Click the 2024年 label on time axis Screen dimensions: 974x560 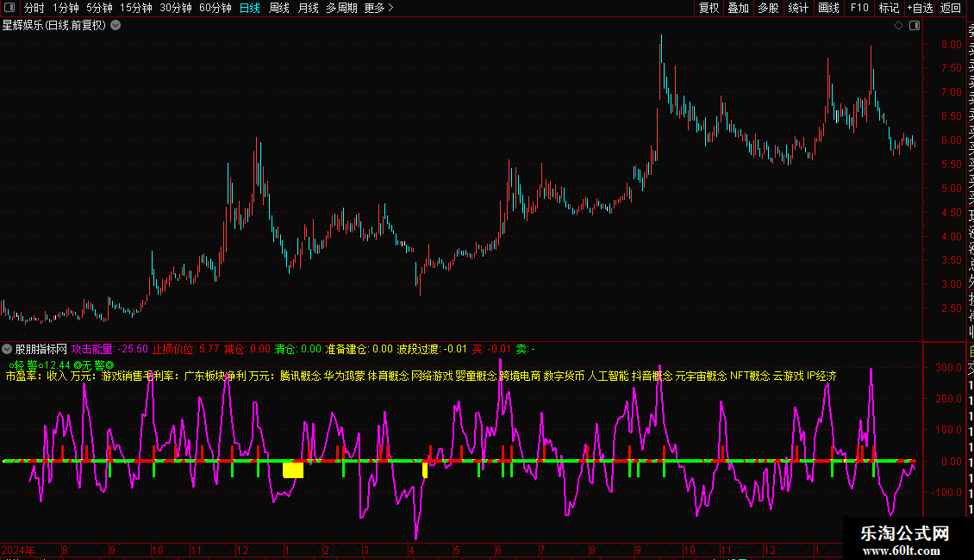click(18, 551)
